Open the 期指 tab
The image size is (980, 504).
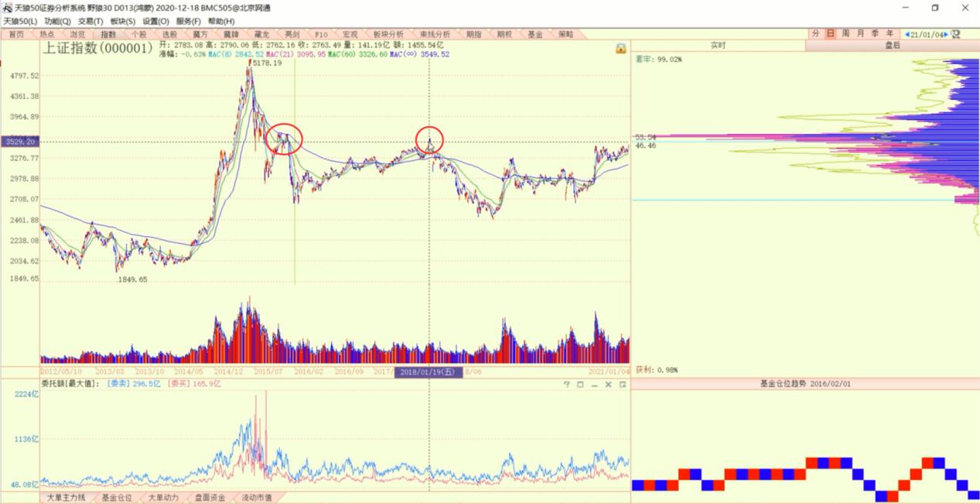click(473, 34)
